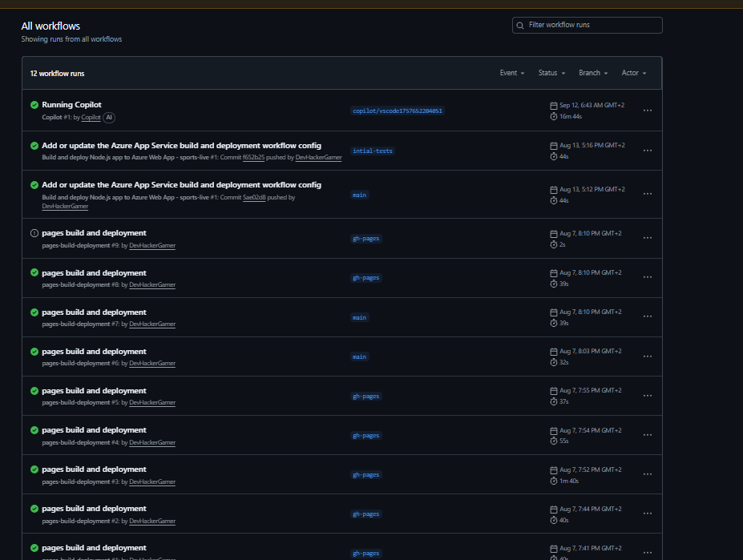The width and height of the screenshot is (743, 560).
Task: Click the stopwatch icon showing 16m 44s
Action: (x=552, y=116)
